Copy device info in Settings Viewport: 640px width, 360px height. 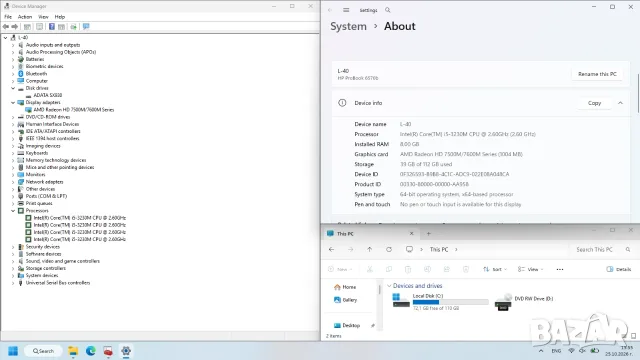tap(594, 103)
